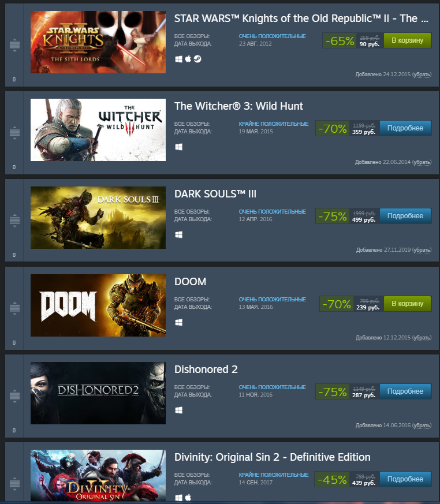Image resolution: width=440 pixels, height=504 pixels.
Task: Add Star Wars KOTOR II to cart
Action: (407, 40)
